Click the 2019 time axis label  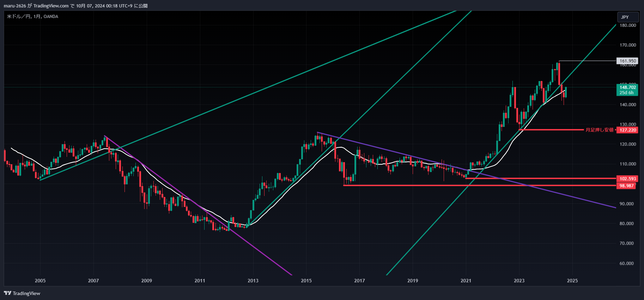tap(413, 281)
